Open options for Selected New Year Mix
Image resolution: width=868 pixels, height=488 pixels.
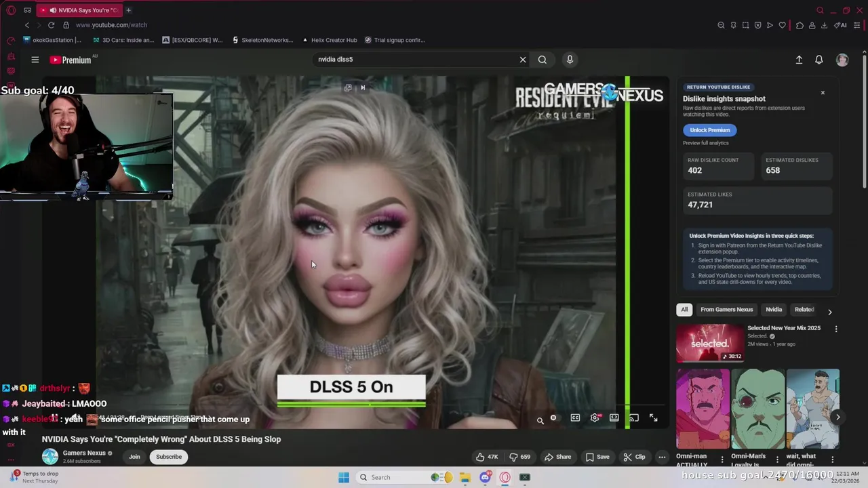(x=836, y=329)
